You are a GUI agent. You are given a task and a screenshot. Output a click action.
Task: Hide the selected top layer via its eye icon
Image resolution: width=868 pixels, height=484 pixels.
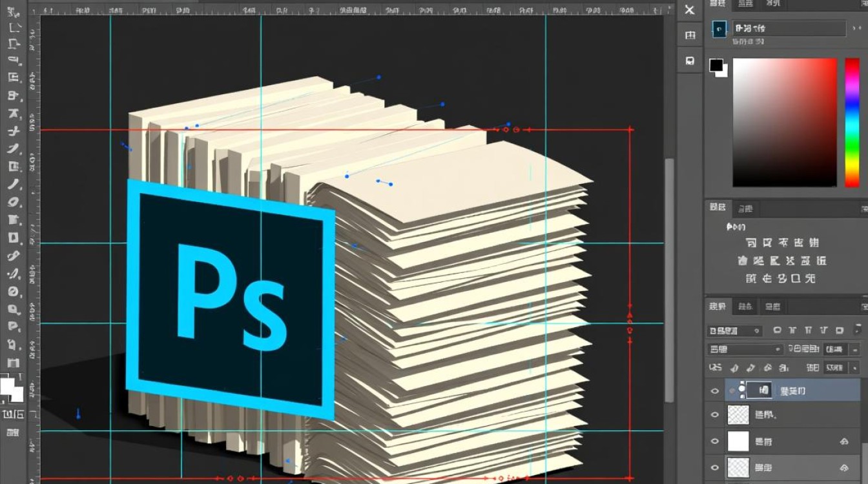pyautogui.click(x=714, y=390)
